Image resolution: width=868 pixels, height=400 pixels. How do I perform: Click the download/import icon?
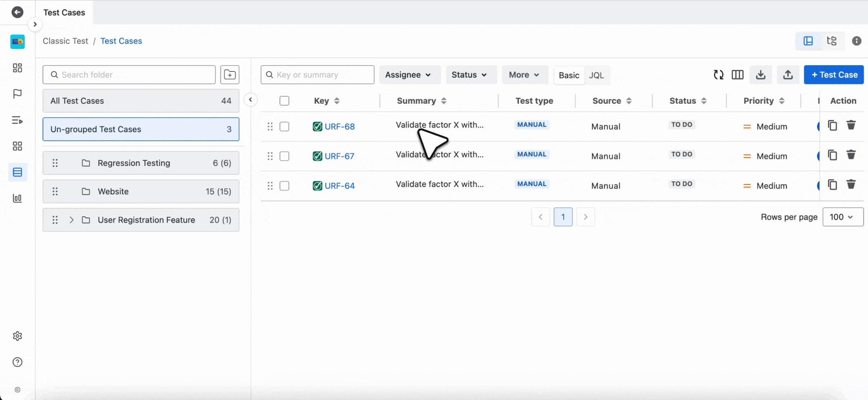(761, 75)
